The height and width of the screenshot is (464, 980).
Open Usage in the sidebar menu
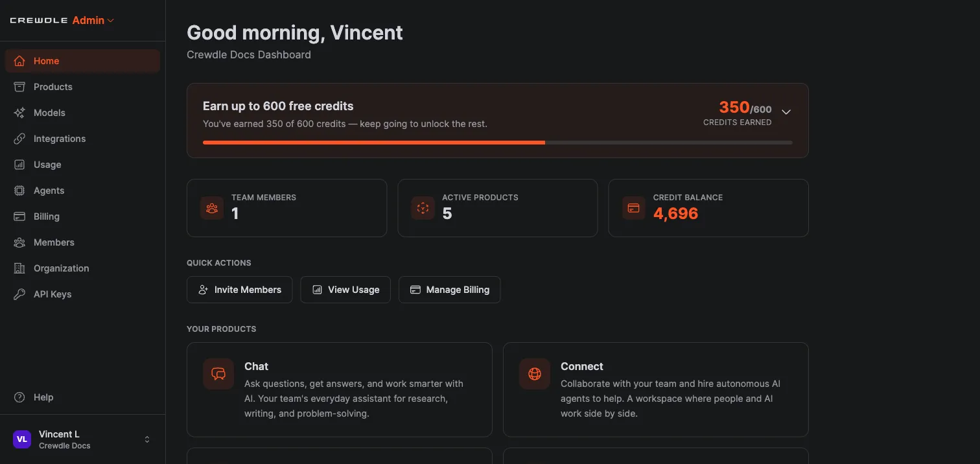coord(82,165)
